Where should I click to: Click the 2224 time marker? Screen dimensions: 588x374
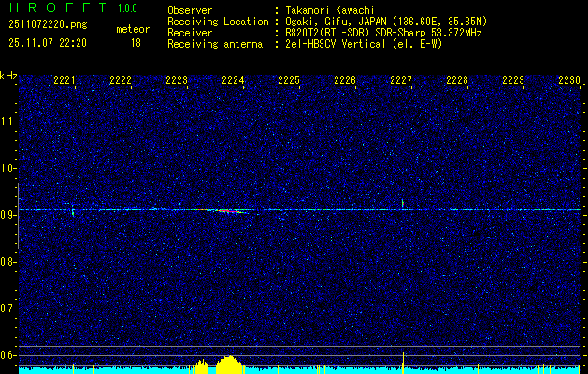pyautogui.click(x=233, y=79)
